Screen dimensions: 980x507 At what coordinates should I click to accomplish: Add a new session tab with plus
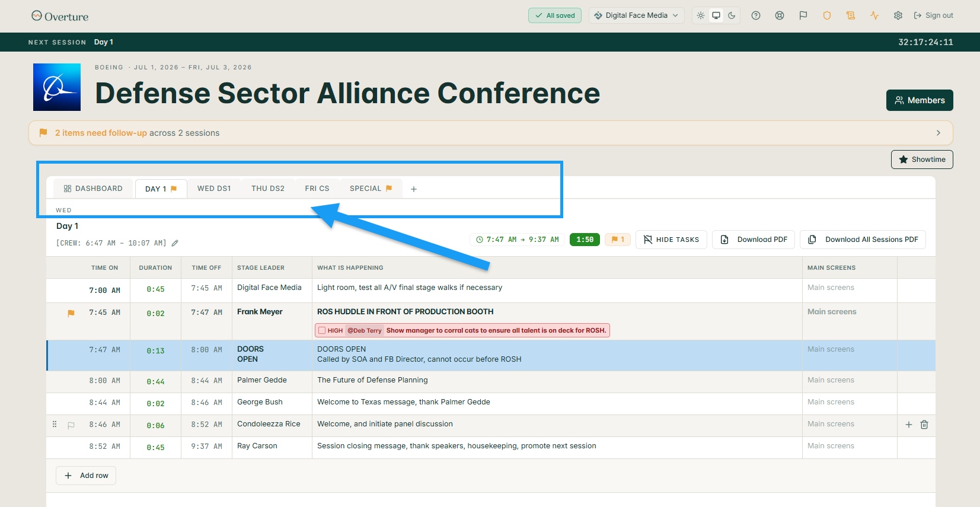click(x=414, y=189)
